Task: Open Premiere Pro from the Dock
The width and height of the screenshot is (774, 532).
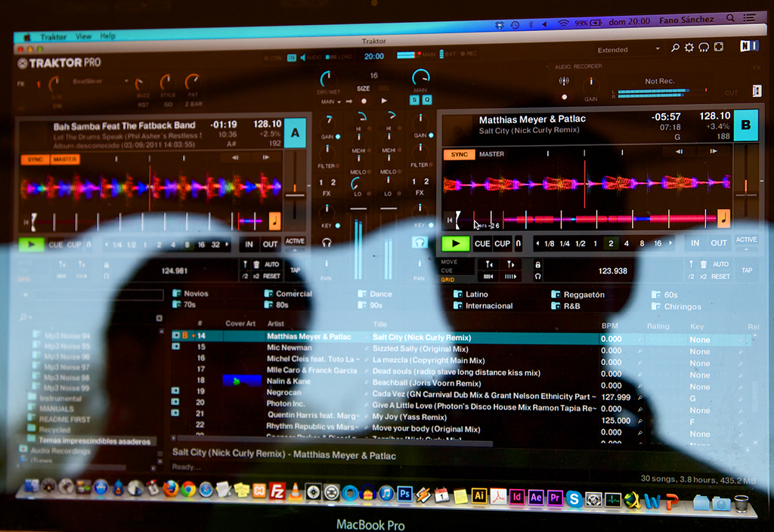Action: pyautogui.click(x=555, y=498)
